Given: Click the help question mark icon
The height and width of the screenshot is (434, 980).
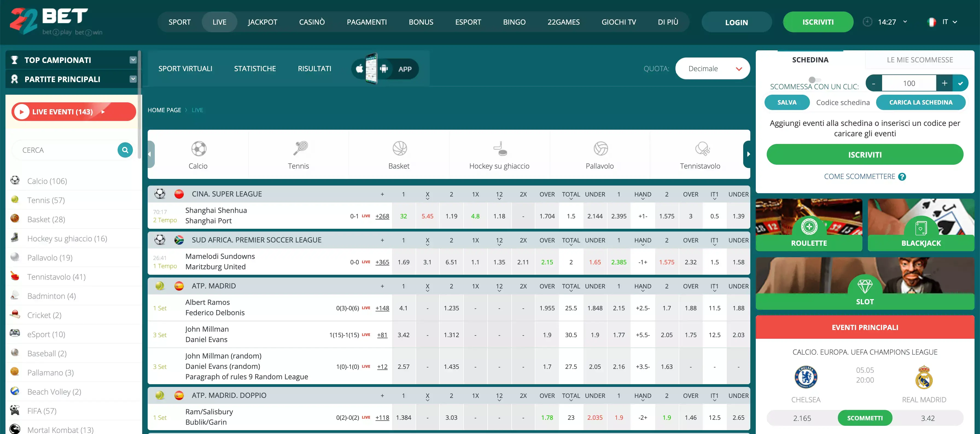Looking at the screenshot, I should click(902, 177).
